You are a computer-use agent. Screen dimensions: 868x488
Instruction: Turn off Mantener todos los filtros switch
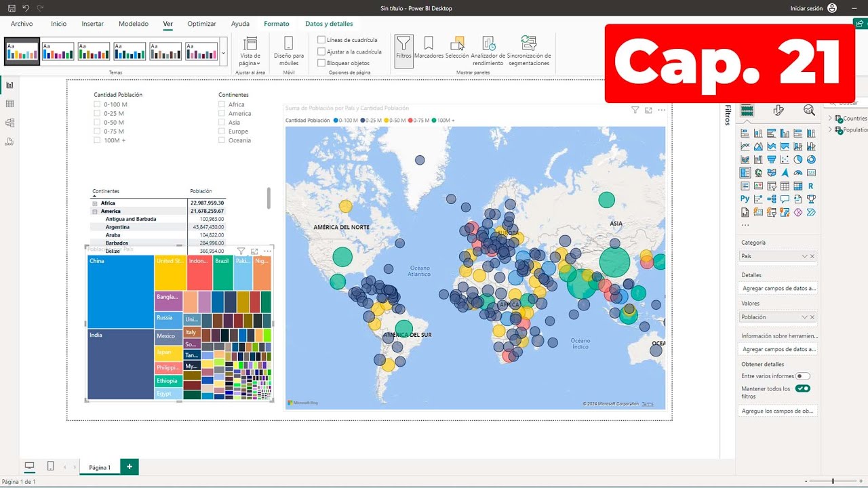[x=803, y=388]
